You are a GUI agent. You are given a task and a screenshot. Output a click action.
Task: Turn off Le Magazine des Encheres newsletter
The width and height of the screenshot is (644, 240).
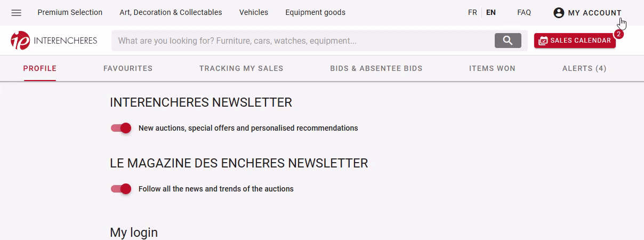tap(121, 189)
